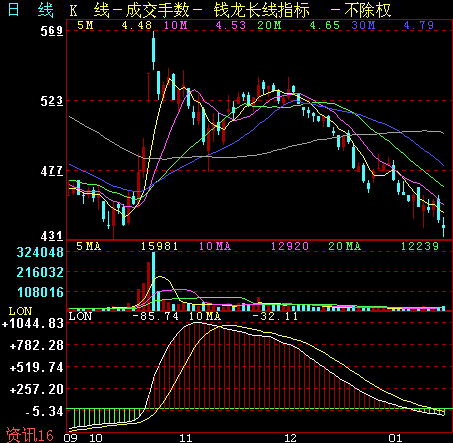Click the LON value -85.74
The width and height of the screenshot is (453, 443).
click(x=156, y=316)
